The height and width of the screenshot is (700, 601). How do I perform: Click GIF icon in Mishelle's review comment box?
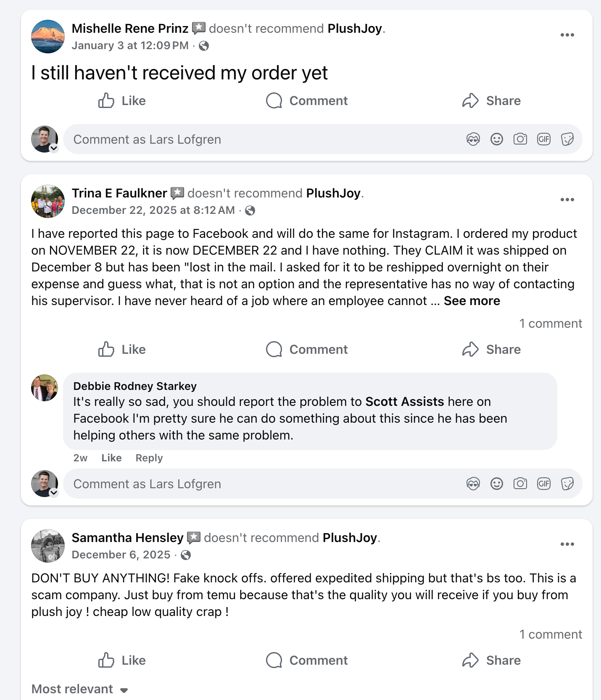(543, 139)
